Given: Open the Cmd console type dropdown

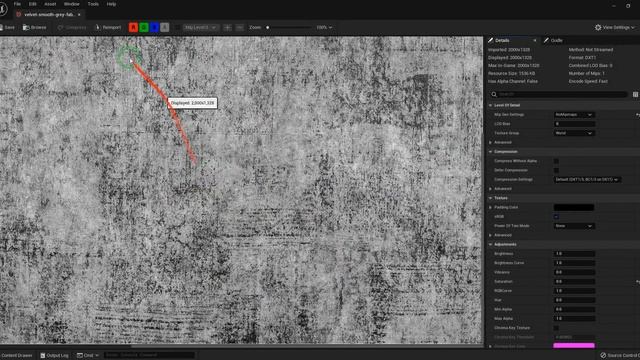Looking at the screenshot, I should tap(88, 356).
